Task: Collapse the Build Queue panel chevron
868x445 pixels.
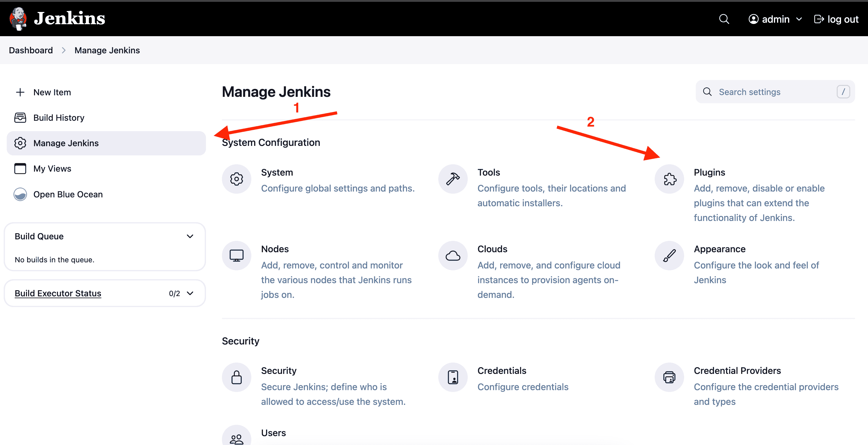Action: (x=190, y=237)
